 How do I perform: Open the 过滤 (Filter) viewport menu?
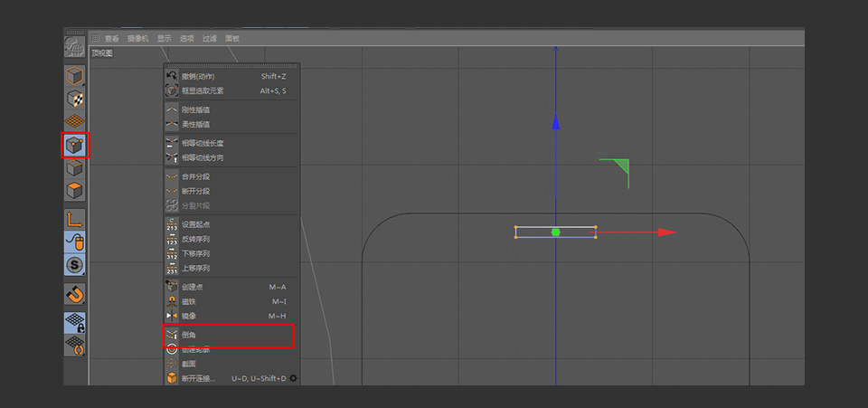tap(210, 39)
